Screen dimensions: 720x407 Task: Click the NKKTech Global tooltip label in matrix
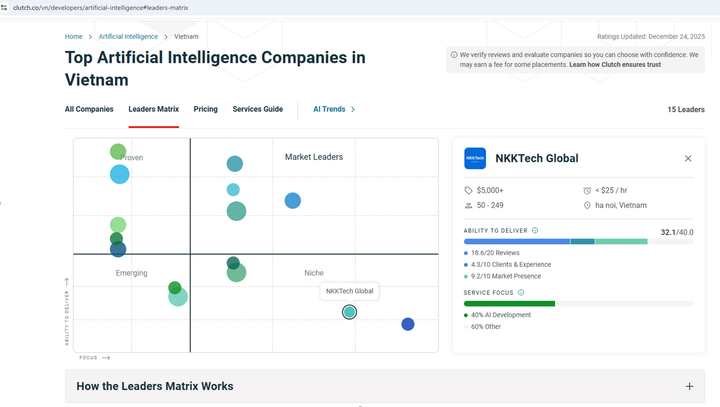click(x=349, y=291)
